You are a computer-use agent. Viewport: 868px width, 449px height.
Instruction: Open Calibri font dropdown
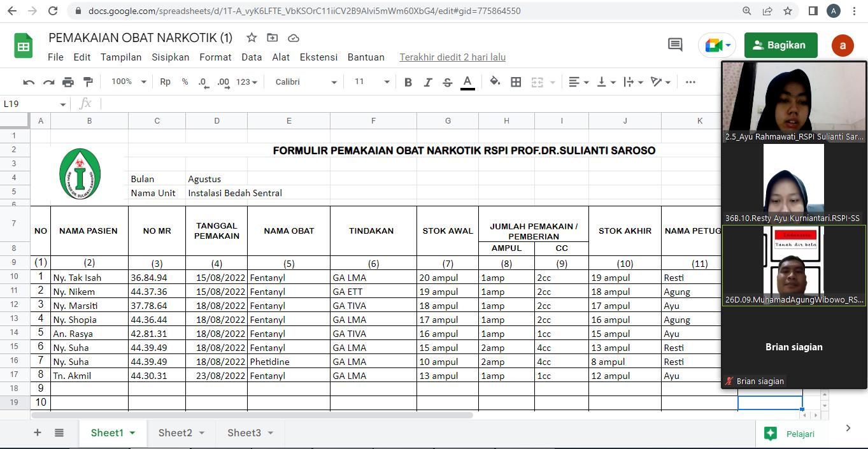click(x=306, y=82)
